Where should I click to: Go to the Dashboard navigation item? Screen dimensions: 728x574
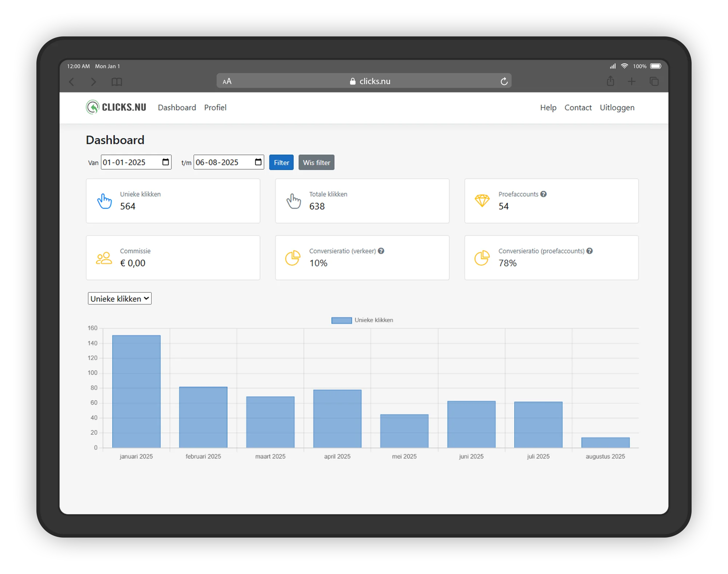177,107
